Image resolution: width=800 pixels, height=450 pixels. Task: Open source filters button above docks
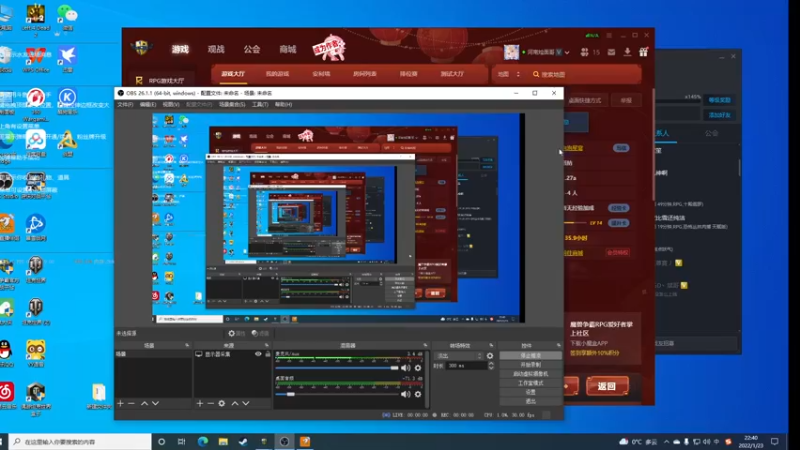[x=260, y=333]
